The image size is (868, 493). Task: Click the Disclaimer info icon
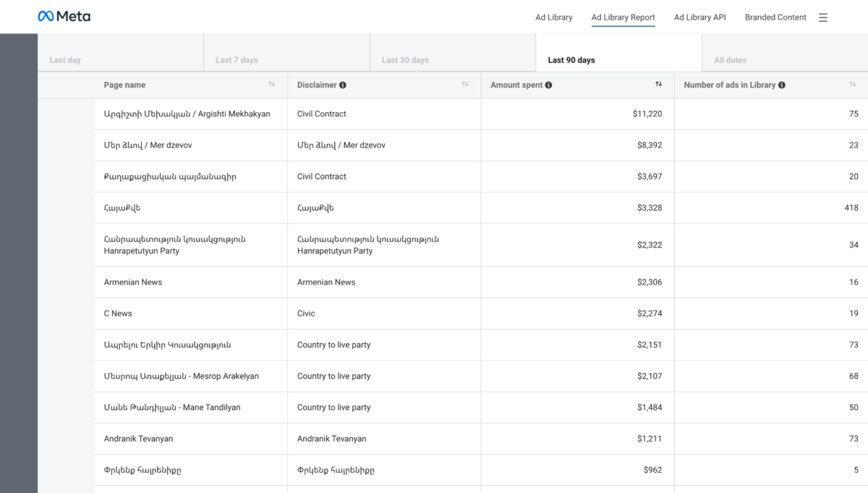point(343,85)
